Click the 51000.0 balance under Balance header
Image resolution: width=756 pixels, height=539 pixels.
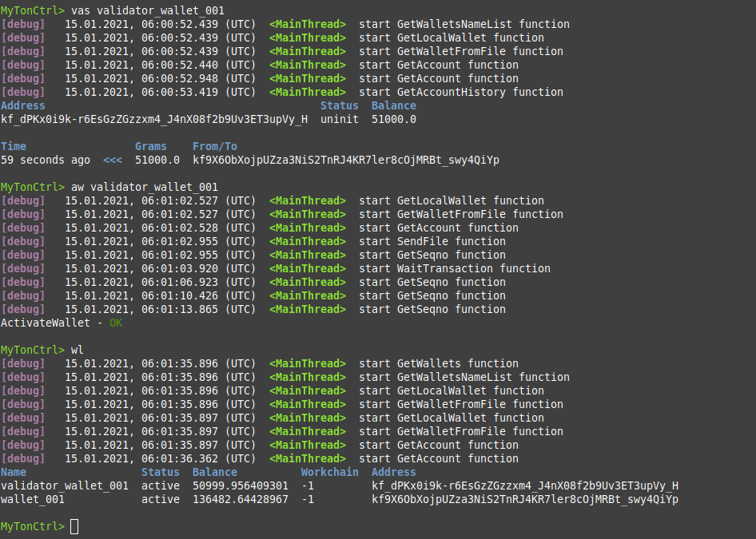click(x=393, y=119)
